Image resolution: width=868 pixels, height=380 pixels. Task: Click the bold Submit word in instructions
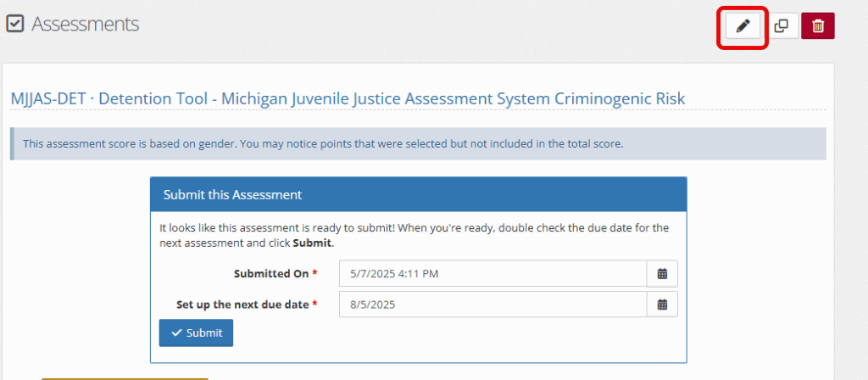tap(312, 243)
